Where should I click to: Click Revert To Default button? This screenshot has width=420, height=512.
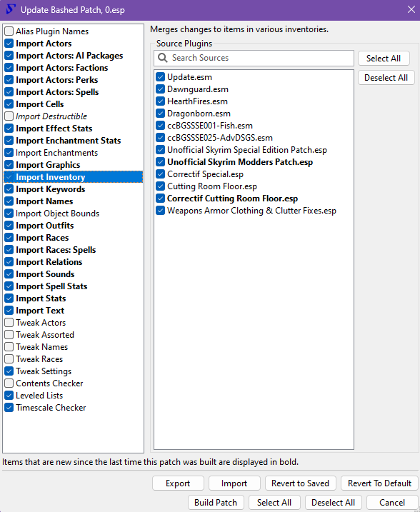[379, 483]
